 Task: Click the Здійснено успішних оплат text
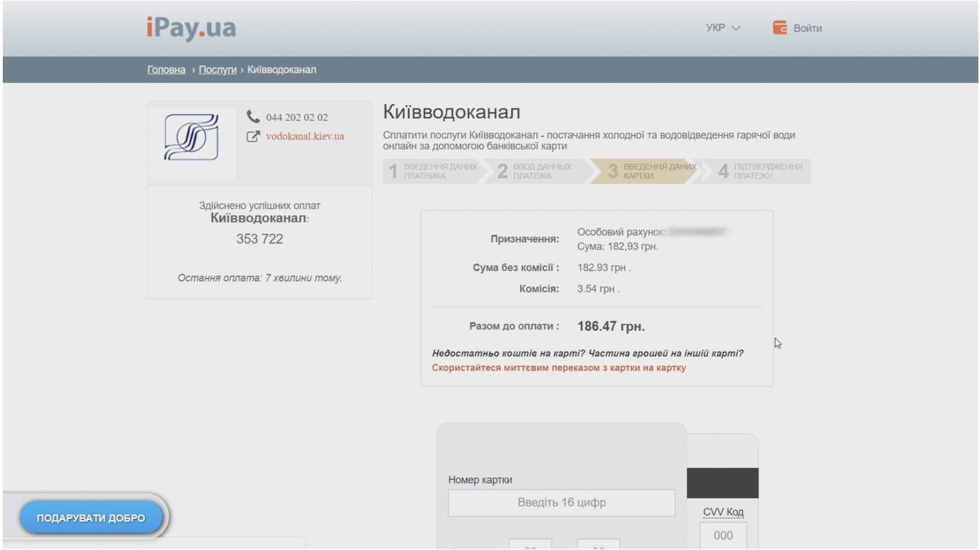coord(259,206)
